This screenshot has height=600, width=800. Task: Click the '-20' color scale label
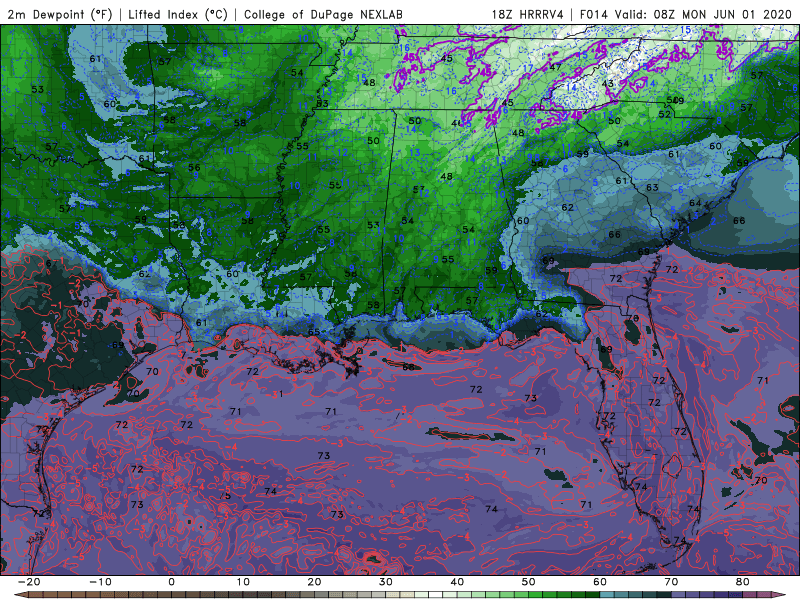point(29,582)
